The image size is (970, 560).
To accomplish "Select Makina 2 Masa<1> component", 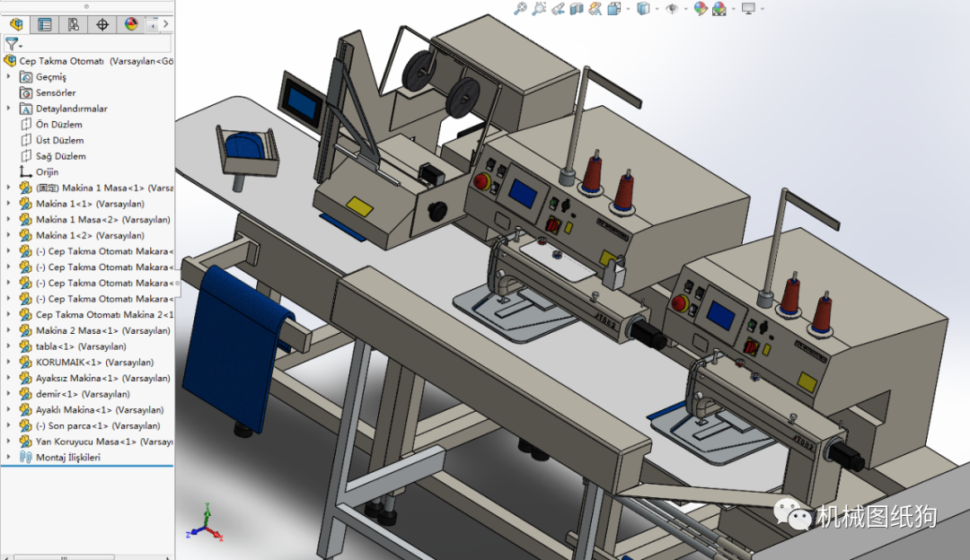I will (x=95, y=330).
